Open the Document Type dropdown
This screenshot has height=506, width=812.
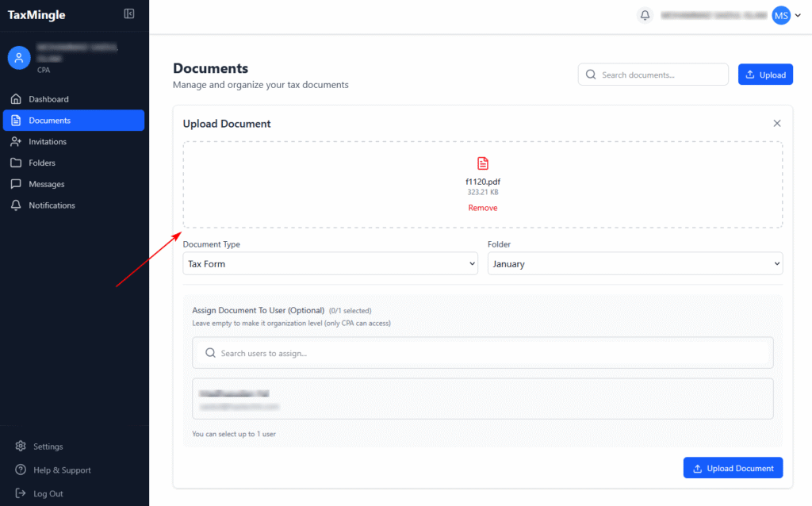coord(330,264)
